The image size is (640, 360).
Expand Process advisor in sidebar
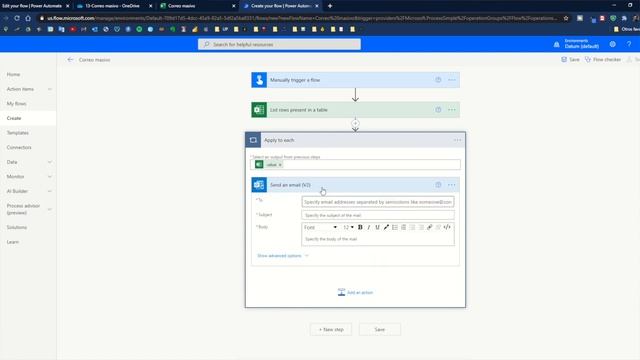pos(50,209)
